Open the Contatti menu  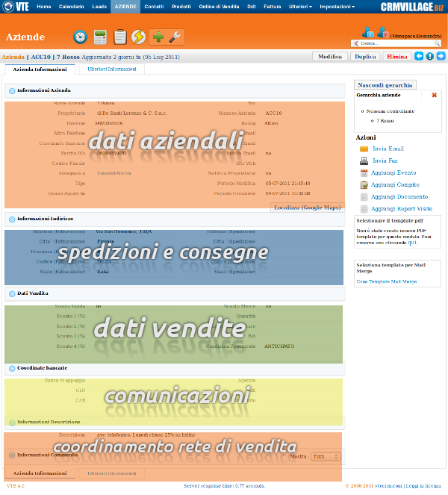[x=154, y=6]
